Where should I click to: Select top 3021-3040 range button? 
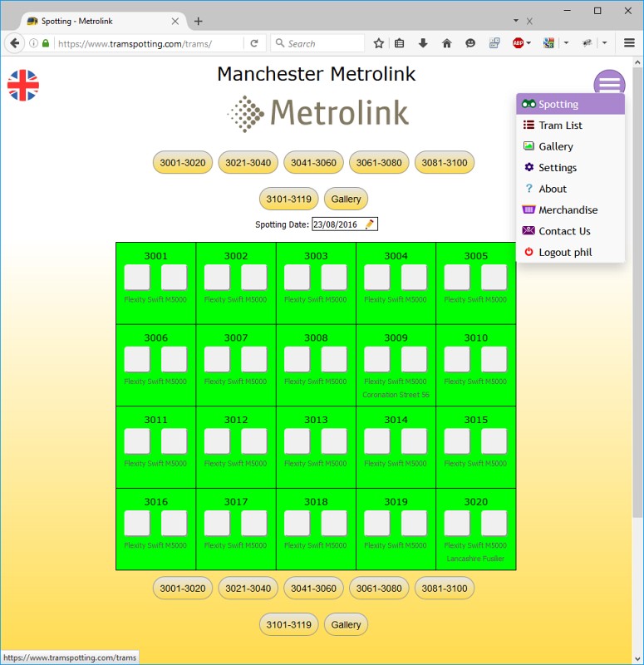(248, 162)
